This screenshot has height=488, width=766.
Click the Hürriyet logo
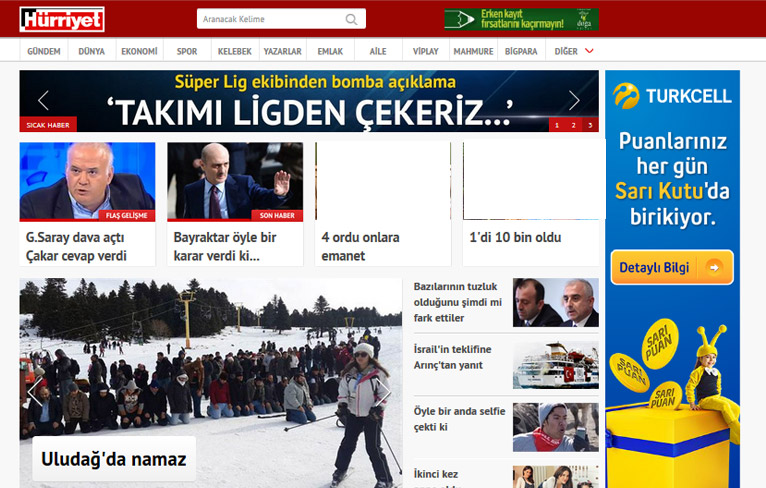pyautogui.click(x=62, y=20)
